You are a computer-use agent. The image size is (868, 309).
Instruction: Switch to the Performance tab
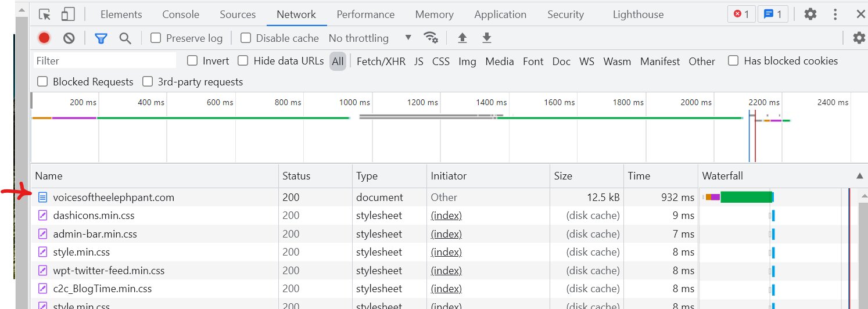point(365,15)
